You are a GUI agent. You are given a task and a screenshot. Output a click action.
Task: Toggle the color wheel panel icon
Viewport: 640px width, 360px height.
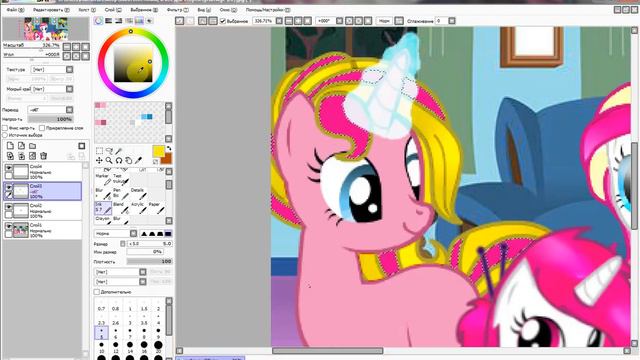pyautogui.click(x=98, y=21)
